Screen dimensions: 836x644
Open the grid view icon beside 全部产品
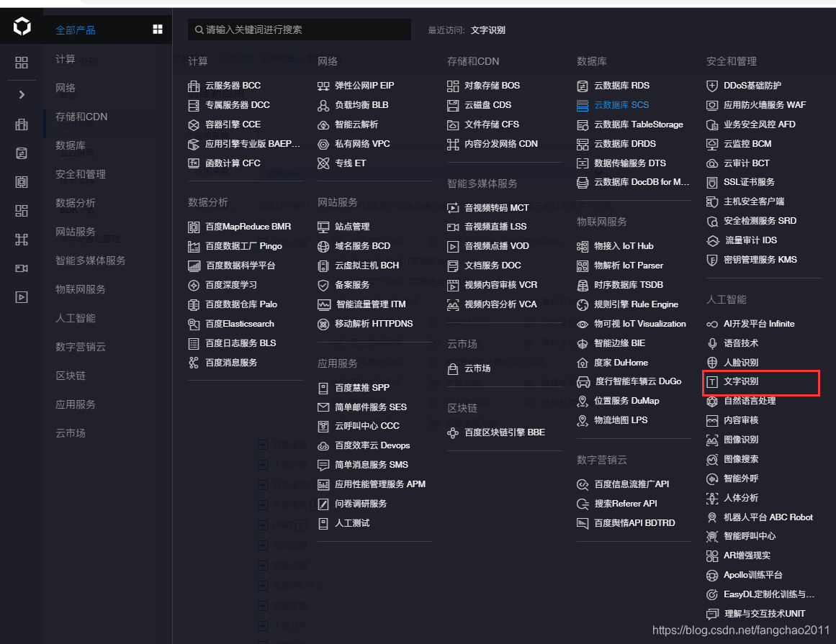[158, 30]
